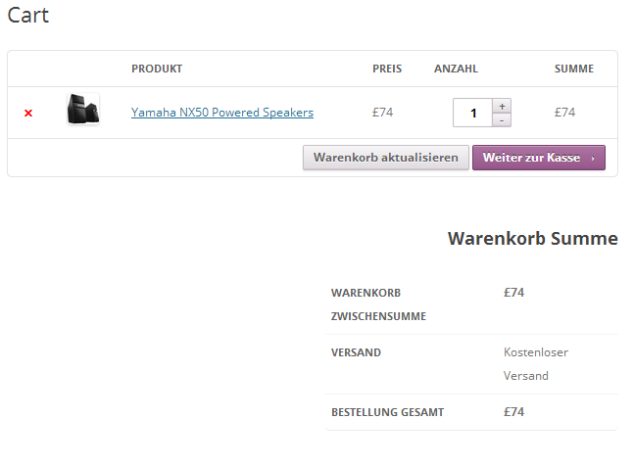Select the ANZAHL column header
Viewport: 630px width, 451px height.
tap(456, 69)
